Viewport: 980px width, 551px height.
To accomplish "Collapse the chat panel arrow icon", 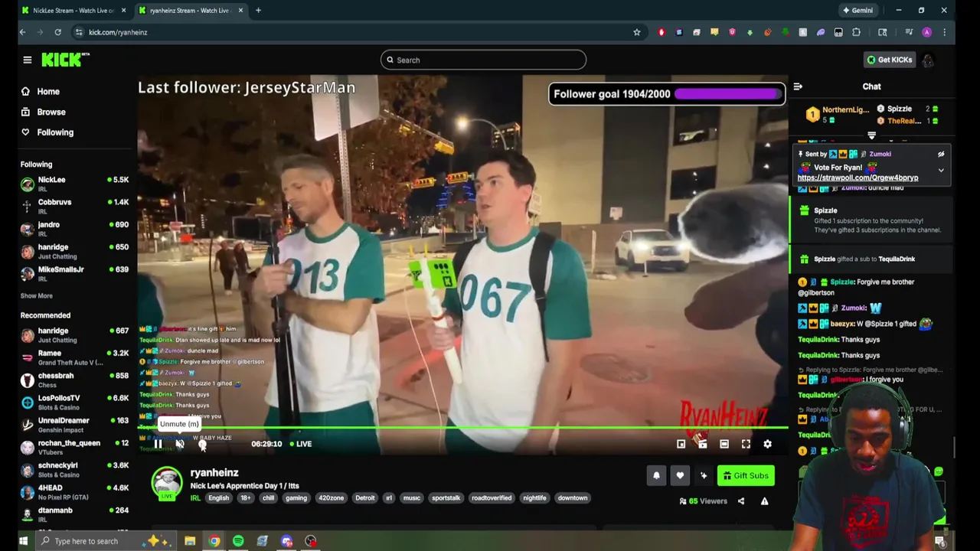I will pos(798,86).
